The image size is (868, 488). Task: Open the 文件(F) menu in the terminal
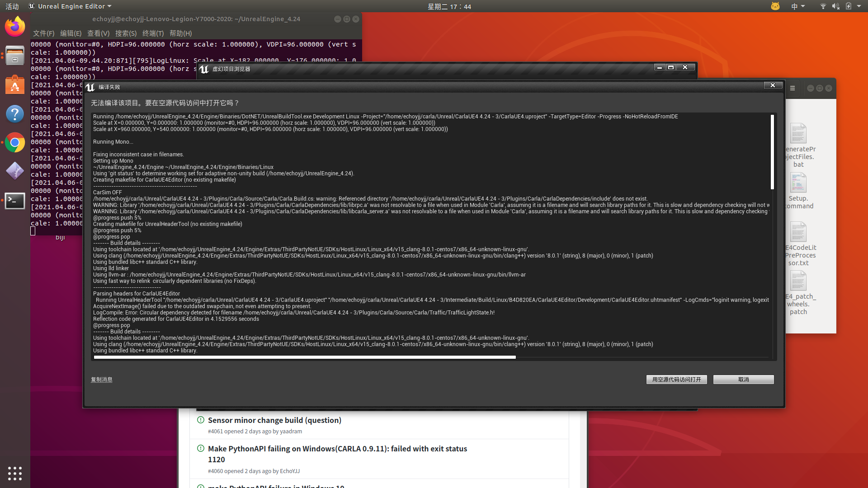tap(43, 33)
